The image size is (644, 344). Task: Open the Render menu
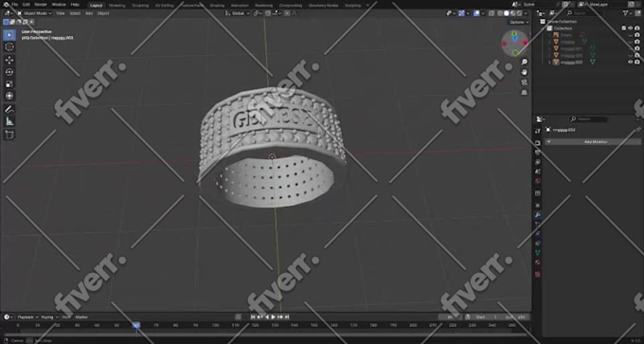41,5
